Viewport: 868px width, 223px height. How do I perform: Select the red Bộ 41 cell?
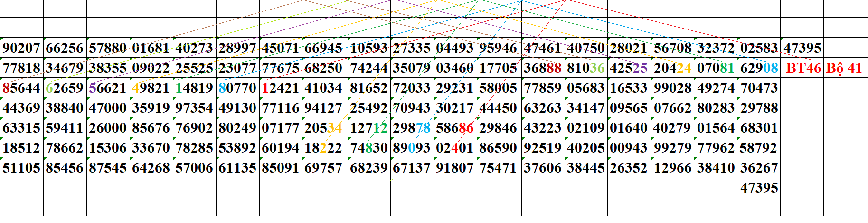844,68
